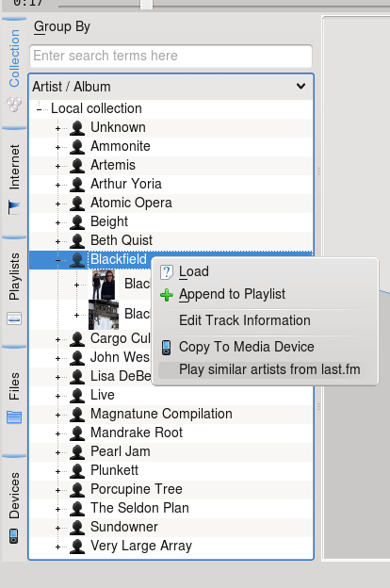The image size is (390, 588).
Task: Open the Group By menu
Action: [62, 27]
